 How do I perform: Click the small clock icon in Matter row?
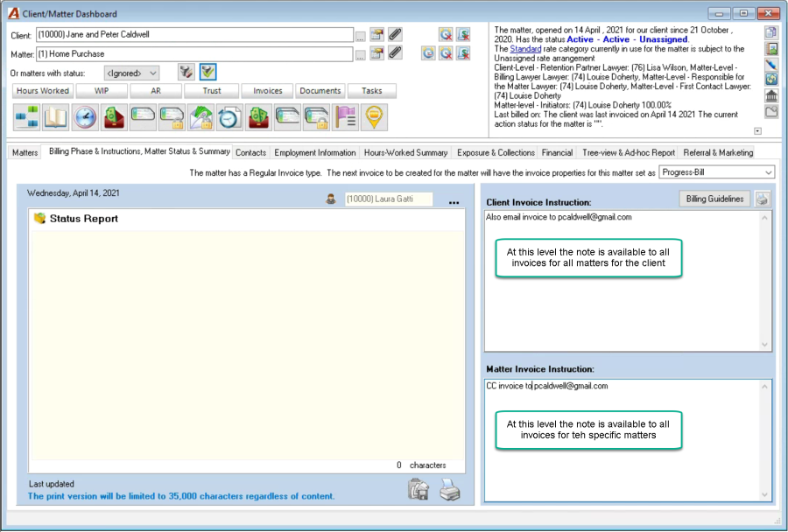click(x=428, y=52)
